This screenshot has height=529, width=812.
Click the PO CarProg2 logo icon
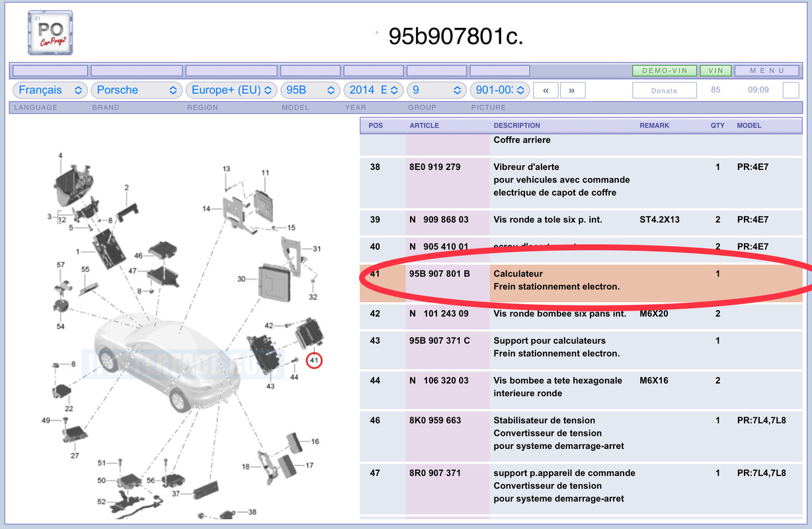coord(50,33)
